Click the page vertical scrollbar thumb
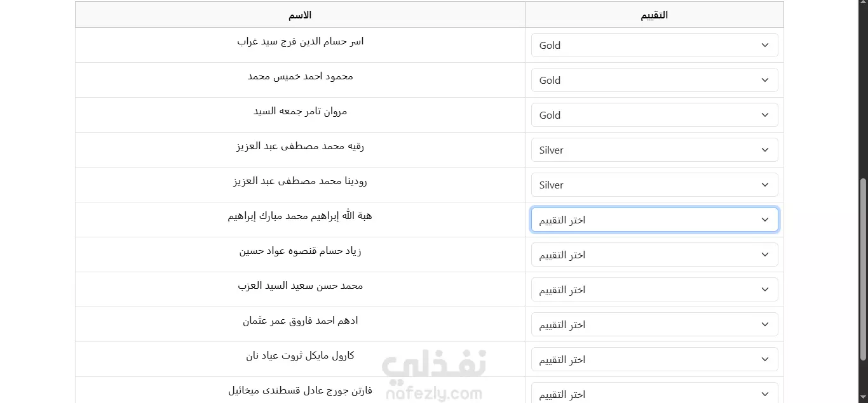 (863, 269)
